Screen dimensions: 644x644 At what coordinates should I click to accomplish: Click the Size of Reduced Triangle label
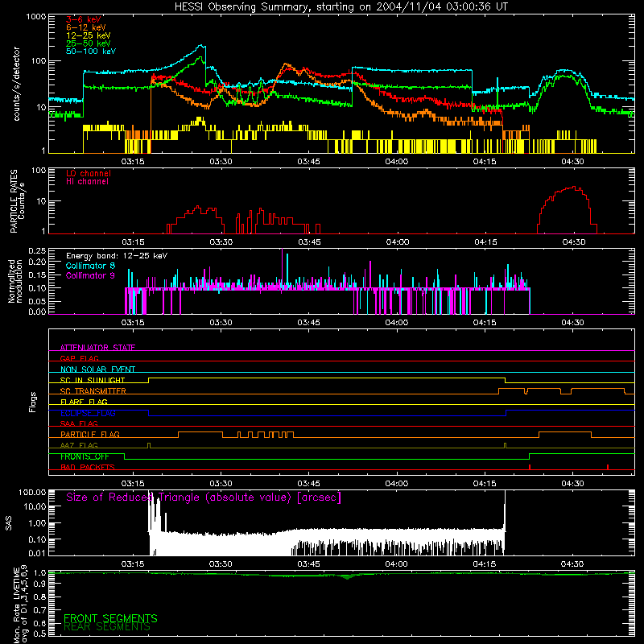[x=204, y=497]
